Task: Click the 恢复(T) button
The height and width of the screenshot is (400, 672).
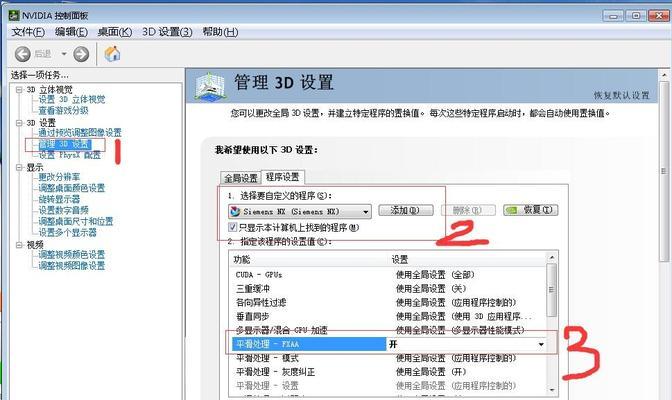Action: click(531, 210)
